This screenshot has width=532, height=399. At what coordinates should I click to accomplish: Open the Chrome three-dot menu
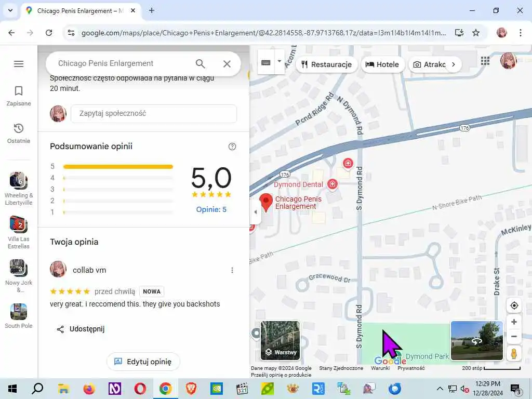click(521, 33)
